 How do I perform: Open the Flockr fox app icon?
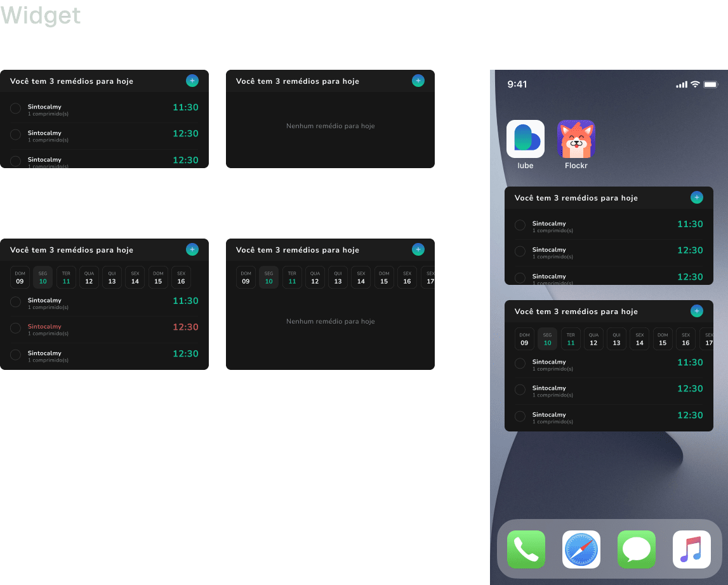click(576, 139)
